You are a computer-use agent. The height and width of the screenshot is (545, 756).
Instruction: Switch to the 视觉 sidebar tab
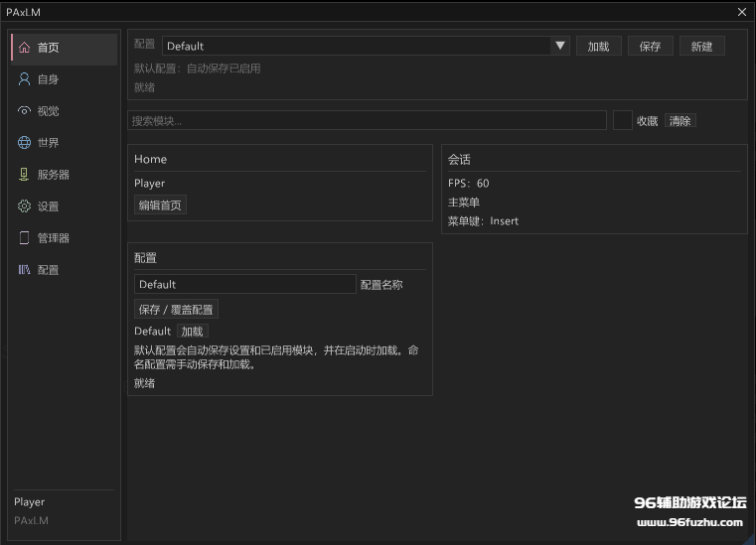65,111
